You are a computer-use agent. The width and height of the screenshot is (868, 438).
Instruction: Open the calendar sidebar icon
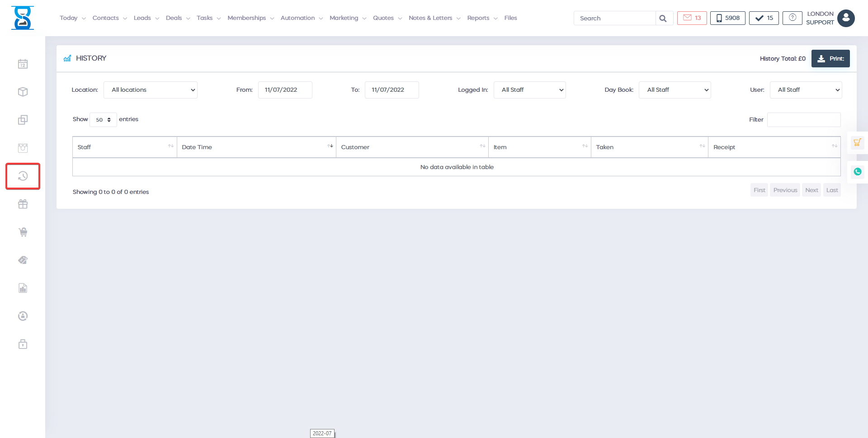(23, 64)
